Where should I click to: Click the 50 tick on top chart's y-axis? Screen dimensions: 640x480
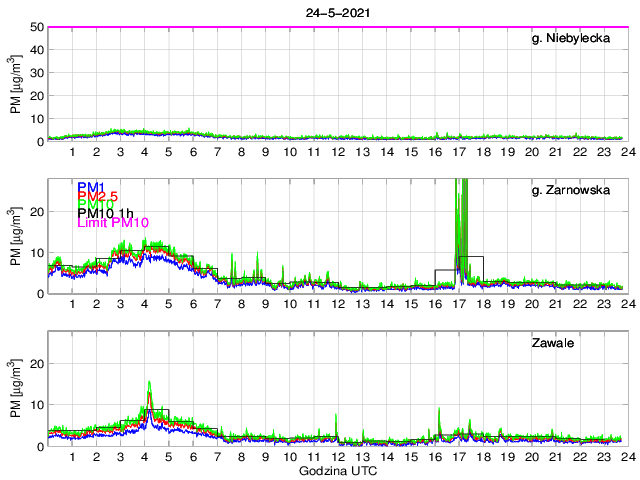coord(35,27)
